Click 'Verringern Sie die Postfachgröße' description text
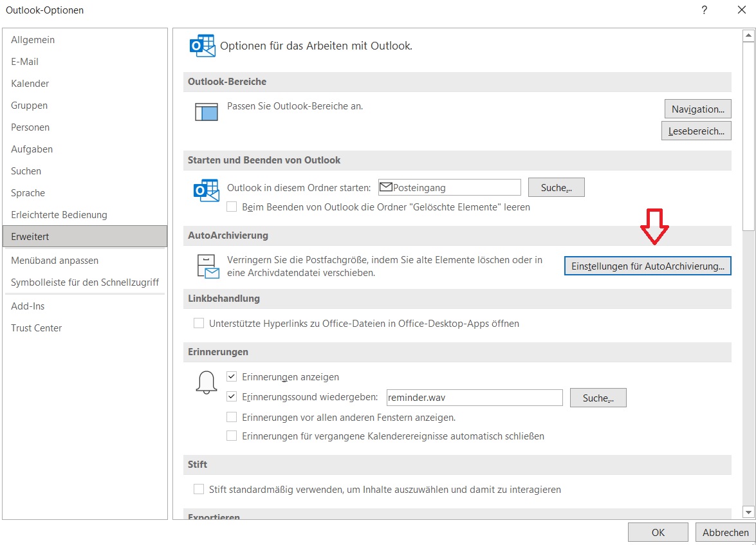The width and height of the screenshot is (756, 545). point(385,266)
